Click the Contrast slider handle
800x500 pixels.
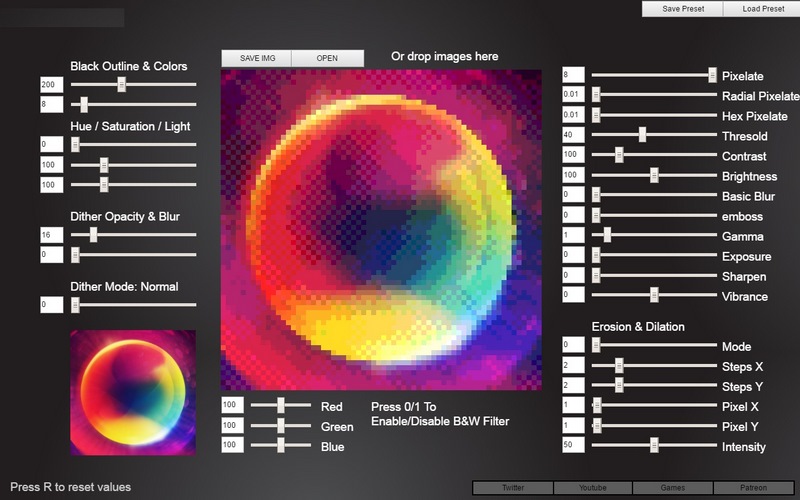point(619,155)
